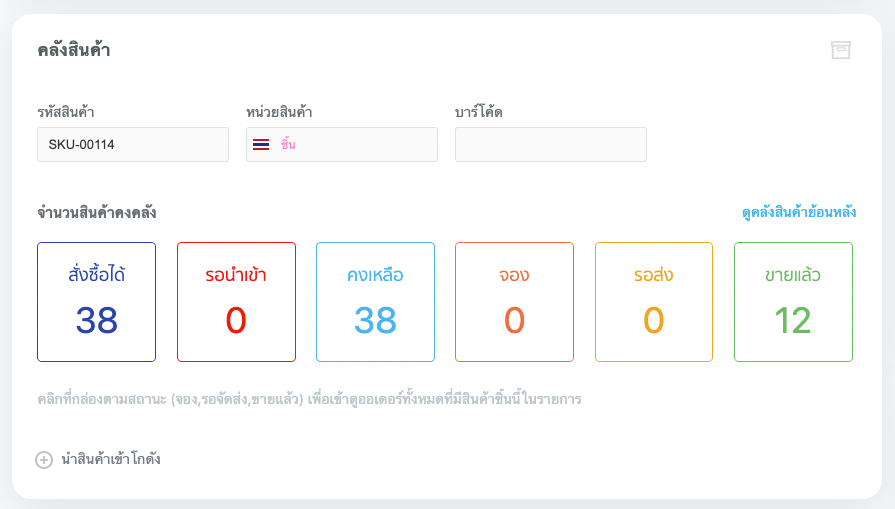Click the plus circle icon for importing stock

coord(44,460)
